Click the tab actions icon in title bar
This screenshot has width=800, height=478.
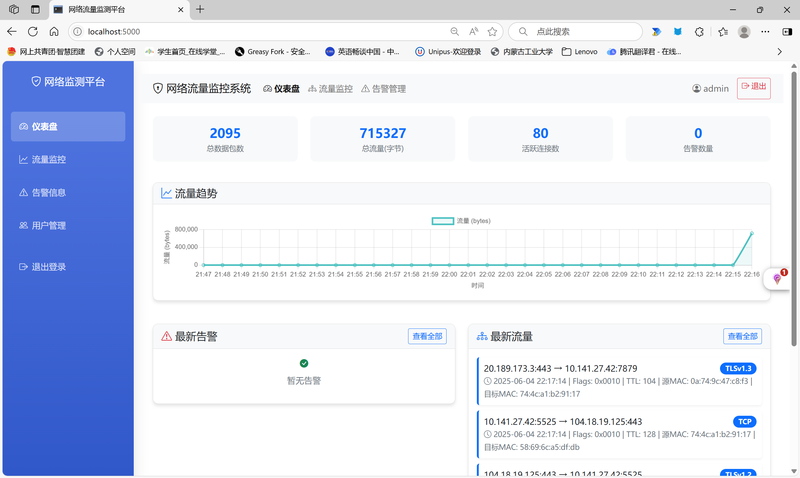pos(35,9)
